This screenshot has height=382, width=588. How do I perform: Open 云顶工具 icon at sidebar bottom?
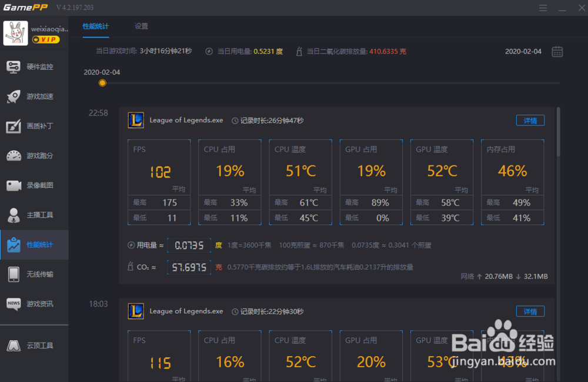(14, 346)
